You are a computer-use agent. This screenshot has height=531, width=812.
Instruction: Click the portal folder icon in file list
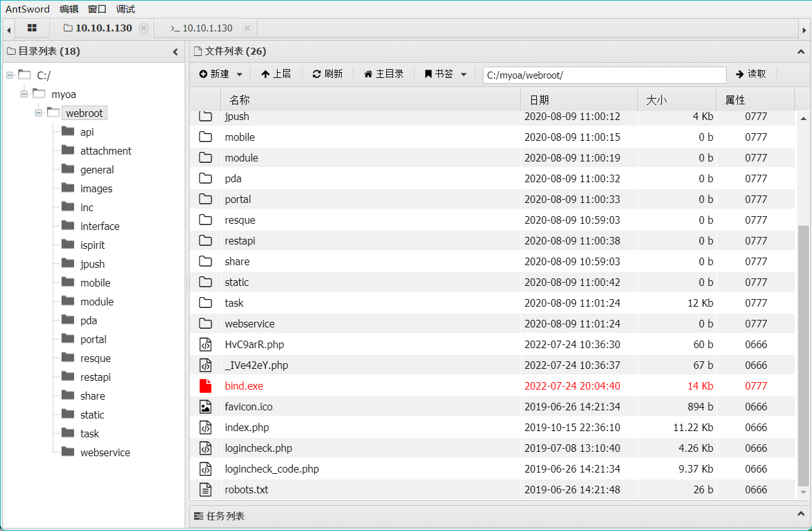(x=205, y=199)
